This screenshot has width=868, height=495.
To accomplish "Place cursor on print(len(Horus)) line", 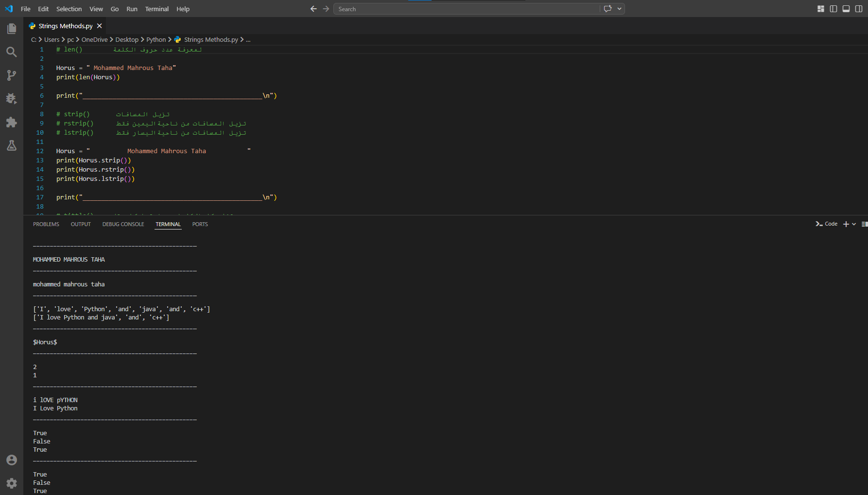I will coord(88,77).
